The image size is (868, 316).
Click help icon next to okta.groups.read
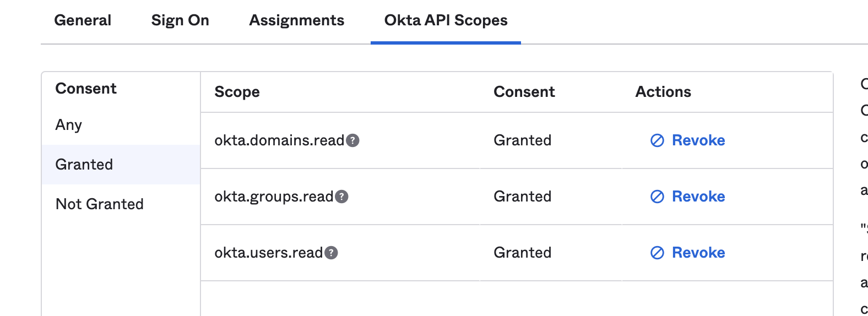341,197
